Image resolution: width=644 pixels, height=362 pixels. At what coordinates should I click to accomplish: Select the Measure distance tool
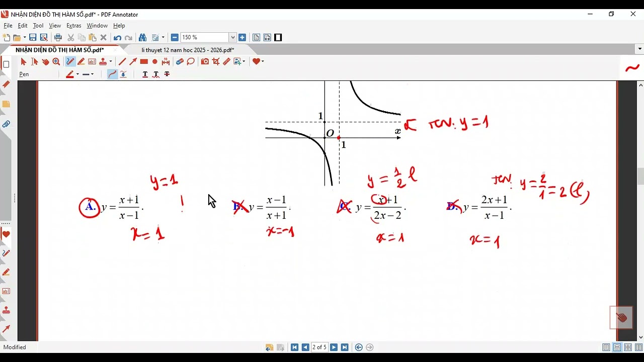point(166,62)
